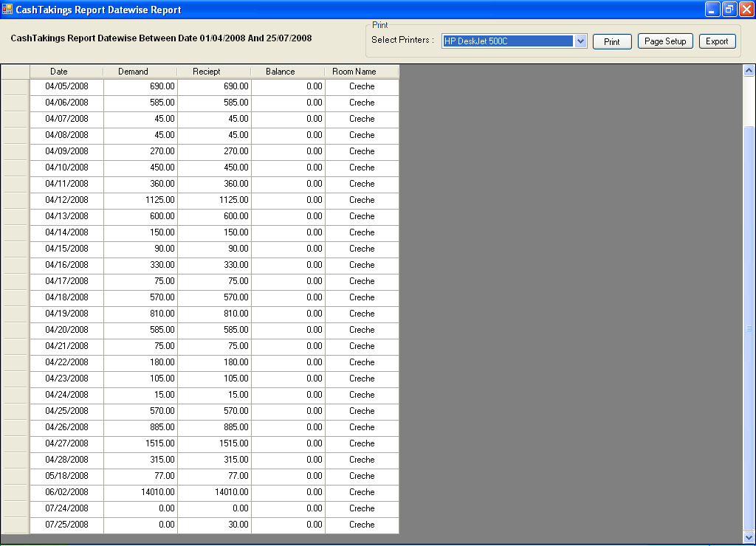Open Page Setup dialog
Image resolution: width=756 pixels, height=546 pixels.
click(665, 41)
